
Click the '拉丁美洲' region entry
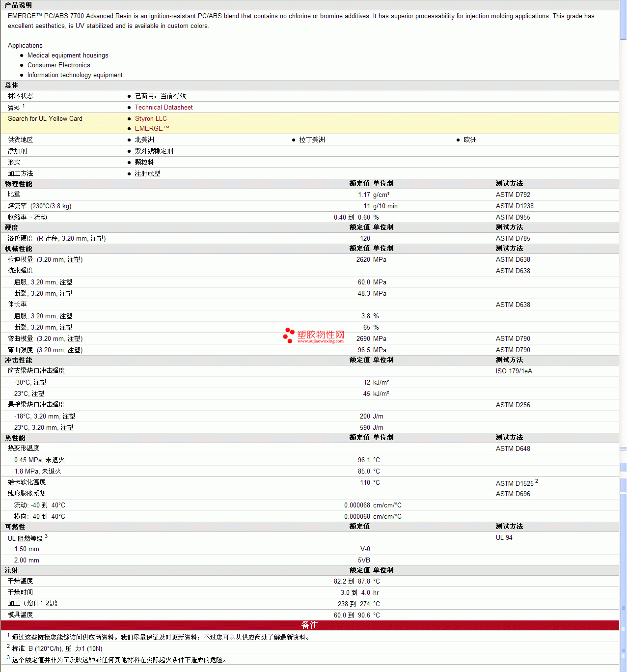click(312, 140)
